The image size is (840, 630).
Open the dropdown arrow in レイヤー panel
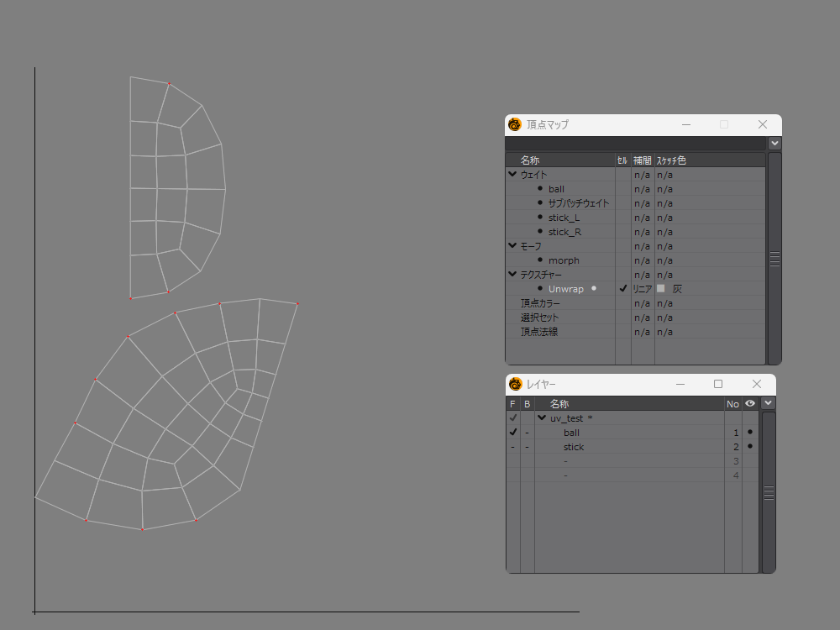(x=768, y=404)
